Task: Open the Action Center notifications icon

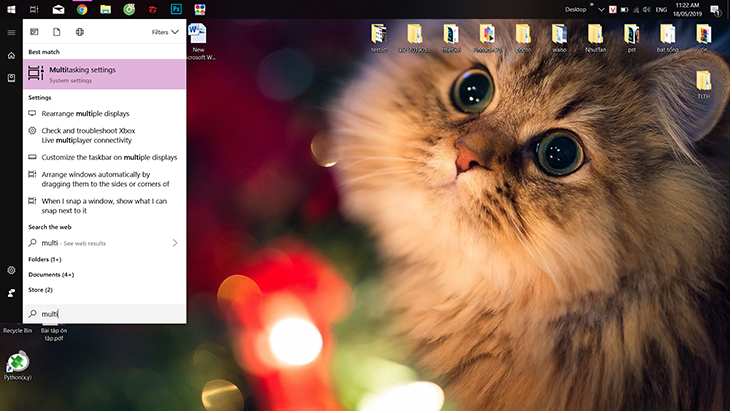Action: [715, 9]
